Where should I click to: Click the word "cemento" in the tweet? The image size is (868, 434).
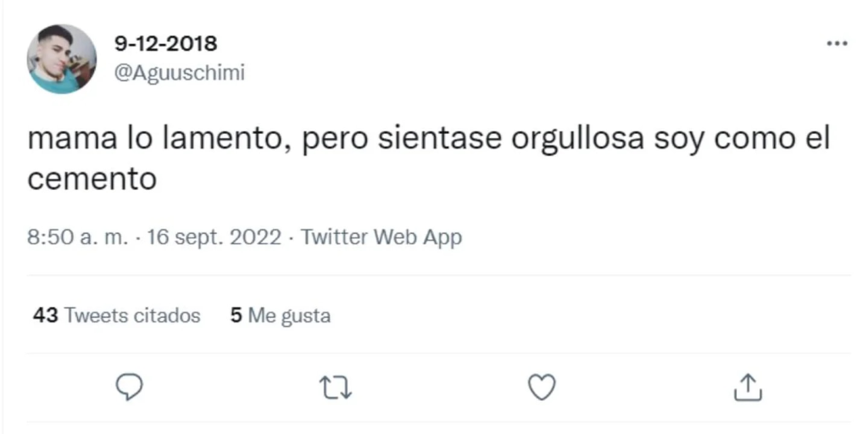click(92, 180)
